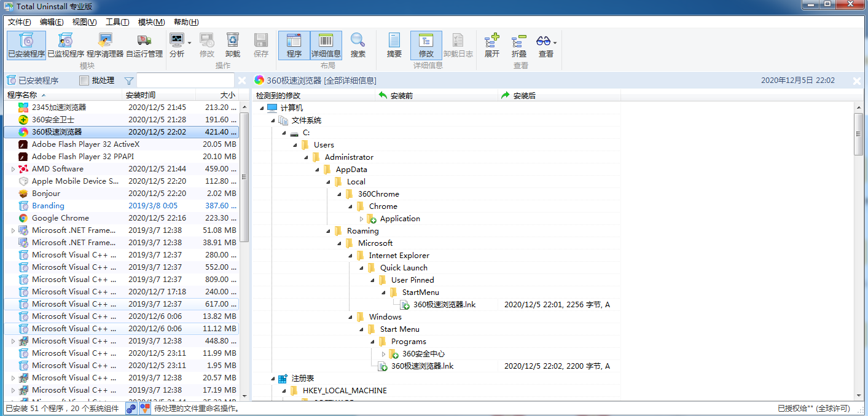This screenshot has width=868, height=416.
Task: Sort by the 大小 column header
Action: pyautogui.click(x=217, y=95)
